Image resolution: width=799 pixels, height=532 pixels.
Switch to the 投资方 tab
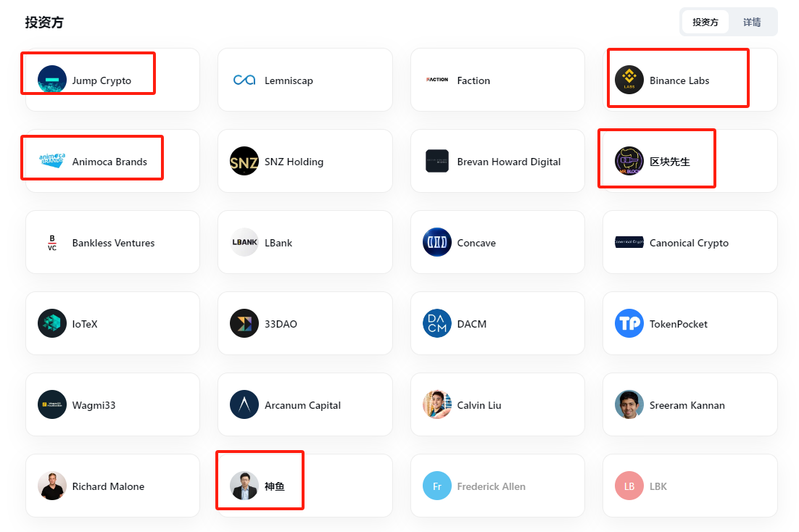705,22
